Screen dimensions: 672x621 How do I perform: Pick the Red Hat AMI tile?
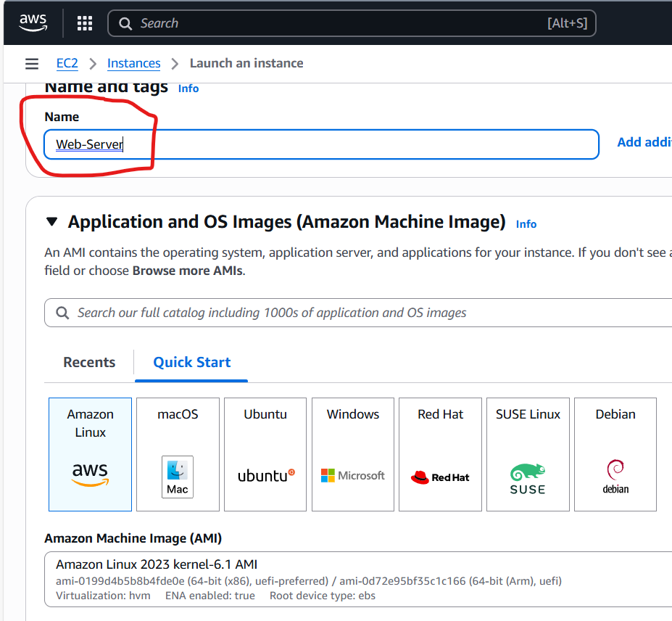(440, 454)
